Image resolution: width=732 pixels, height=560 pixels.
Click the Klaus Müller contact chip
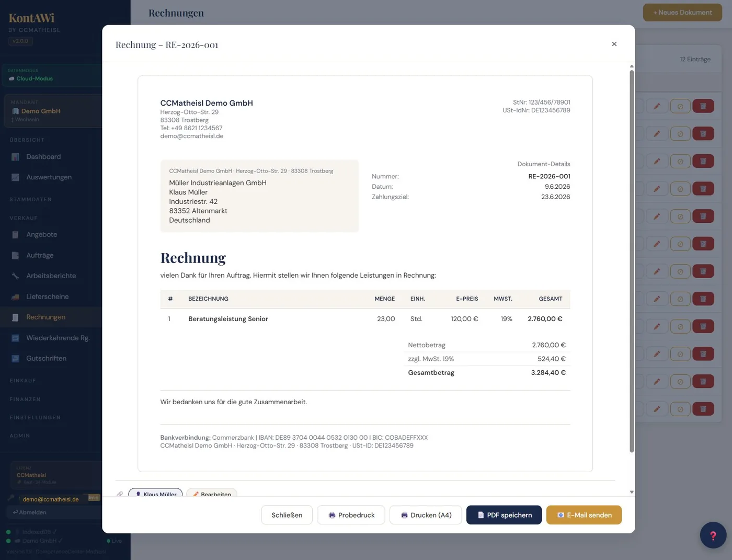coord(156,493)
